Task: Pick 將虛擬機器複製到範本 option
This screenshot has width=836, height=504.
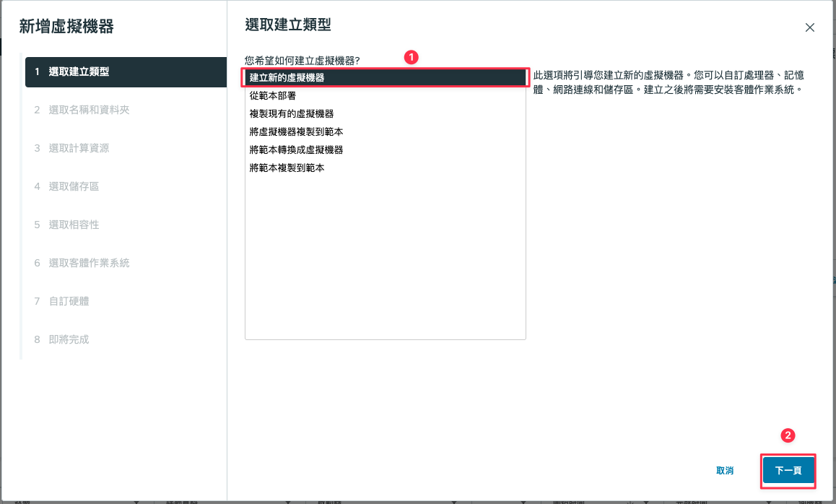Action: 386,131
